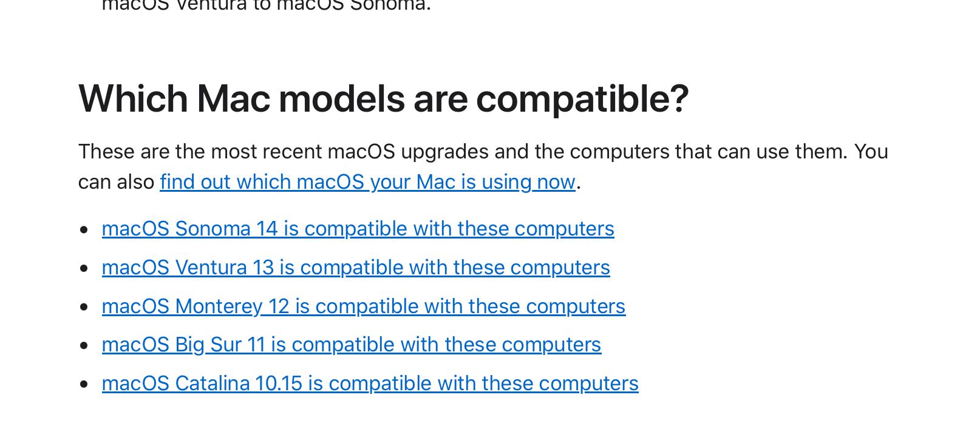Click the word "compatible?" in the heading
Image resolution: width=980 pixels, height=423 pixels.
coord(582,98)
